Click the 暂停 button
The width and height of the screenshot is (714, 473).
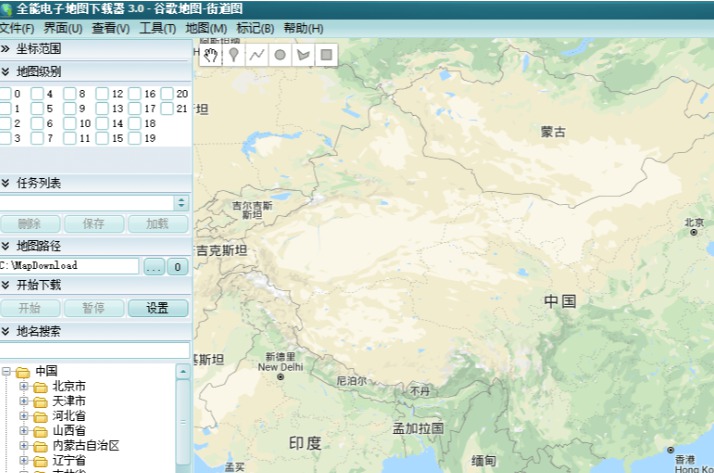click(94, 308)
